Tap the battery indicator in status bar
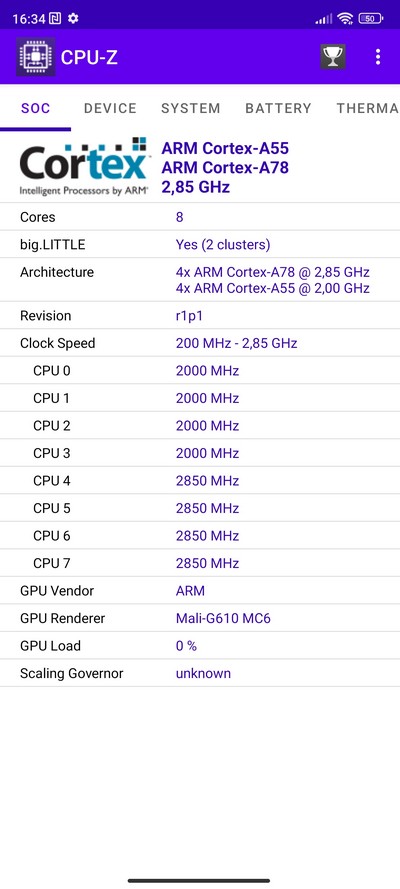 point(371,19)
